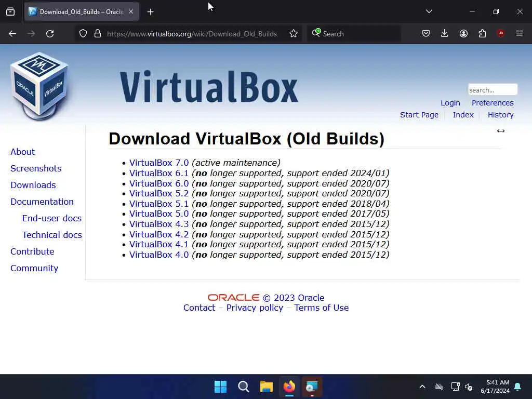Bookmark this page with star icon
Image resolution: width=532 pixels, height=399 pixels.
(x=294, y=34)
